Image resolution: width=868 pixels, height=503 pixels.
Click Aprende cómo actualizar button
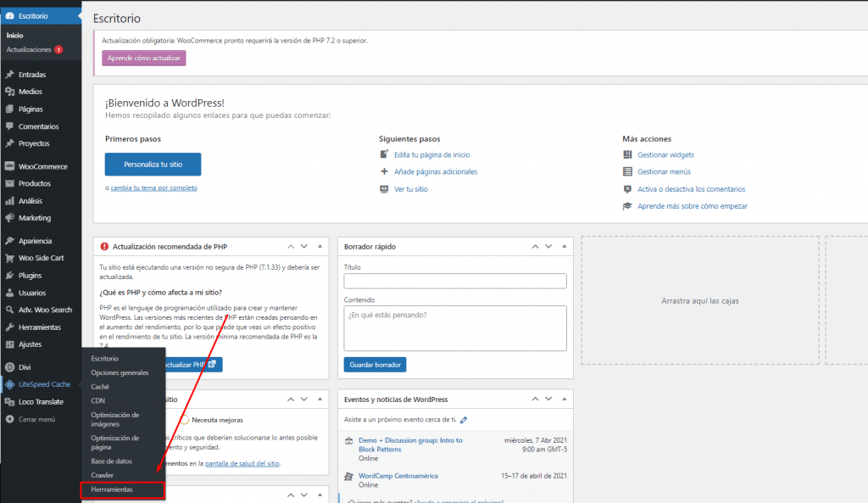click(x=144, y=59)
